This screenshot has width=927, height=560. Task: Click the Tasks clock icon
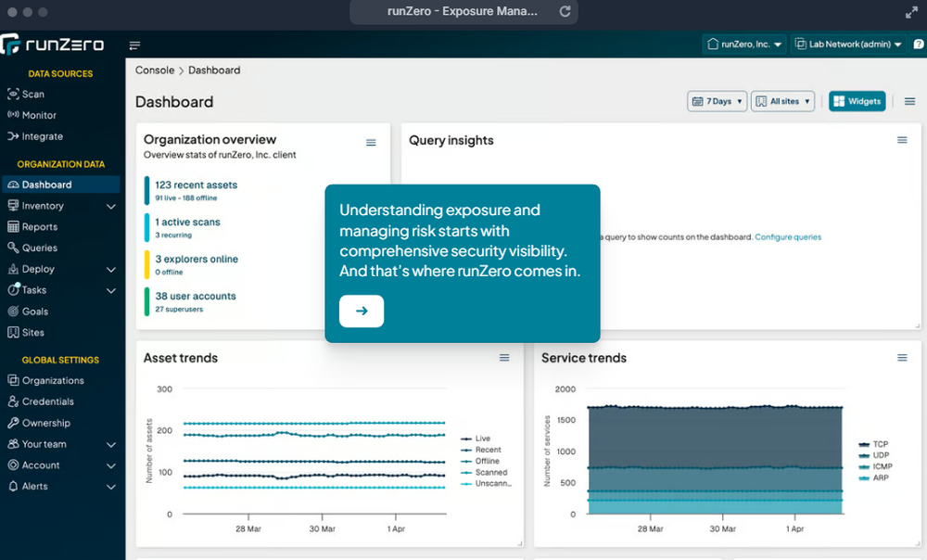13,290
